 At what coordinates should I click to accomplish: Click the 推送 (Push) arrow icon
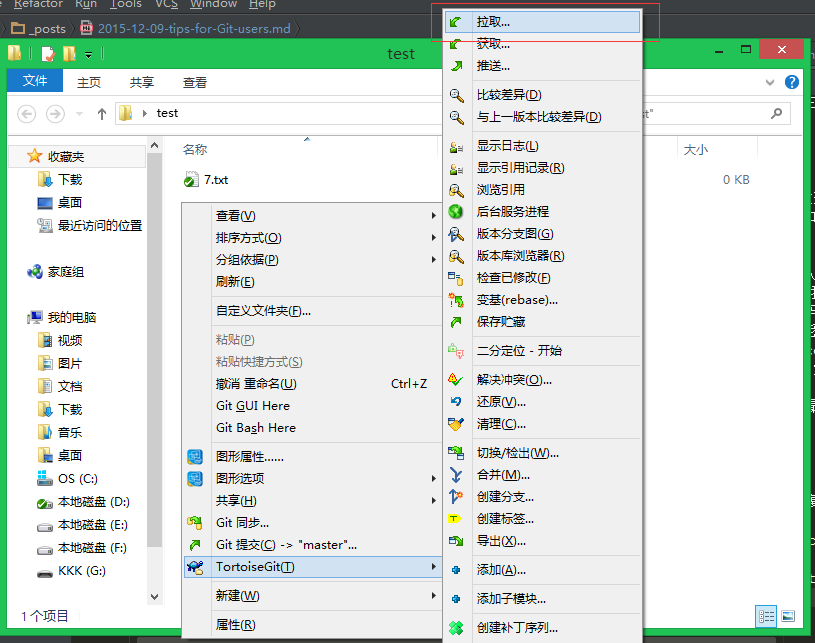(x=457, y=66)
